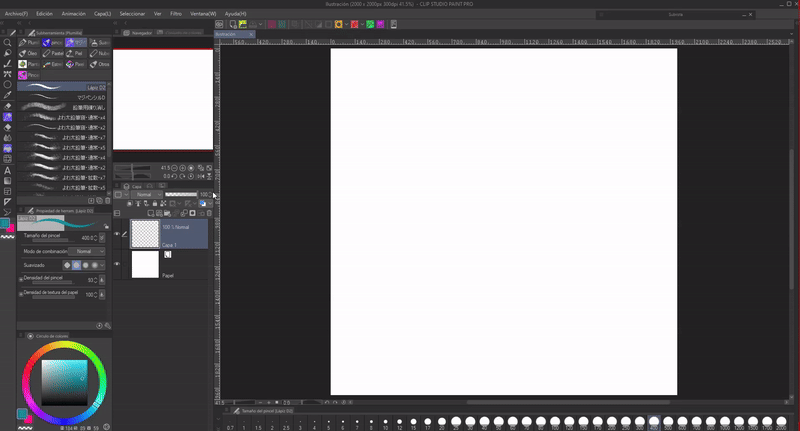
Task: Open Modo de combinación Normal dropdown
Action: pyautogui.click(x=87, y=251)
